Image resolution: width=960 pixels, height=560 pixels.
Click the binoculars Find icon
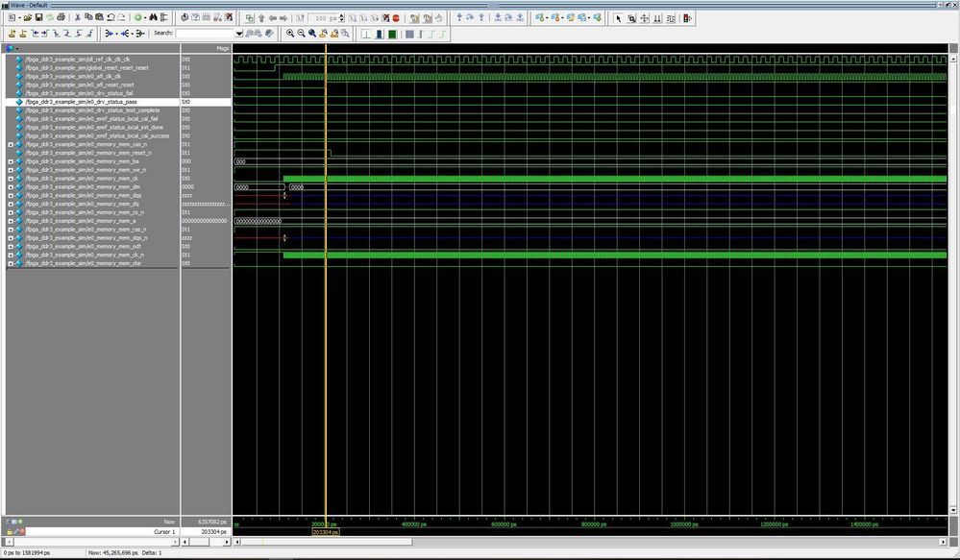(x=153, y=17)
